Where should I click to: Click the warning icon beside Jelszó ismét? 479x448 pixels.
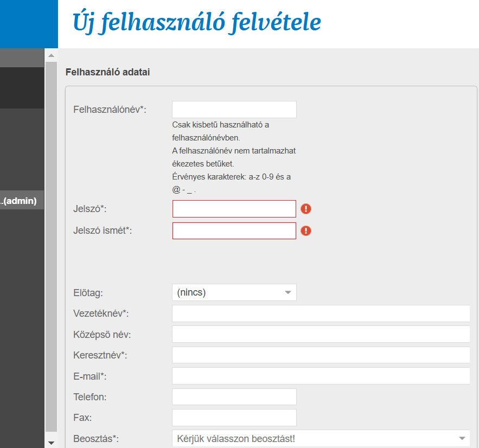[x=306, y=231]
